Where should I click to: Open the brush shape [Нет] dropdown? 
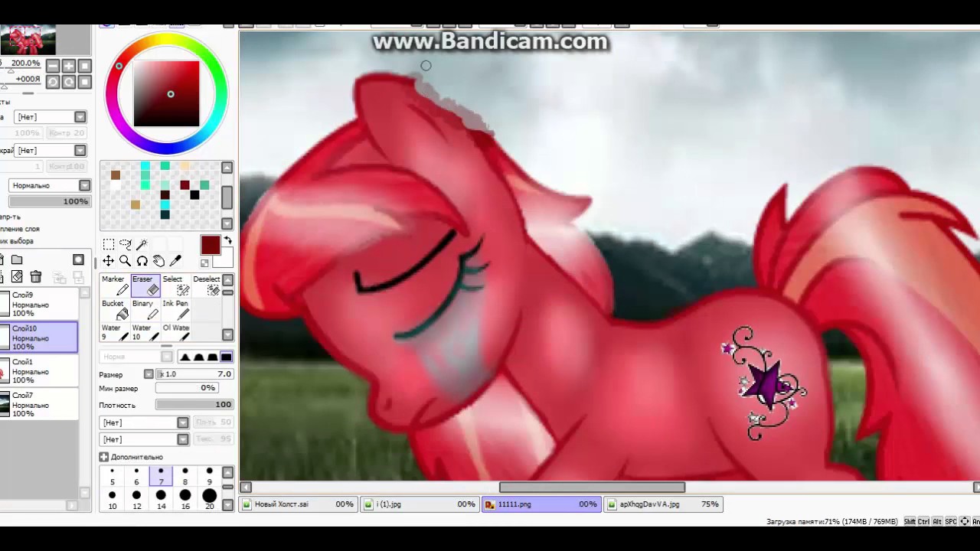point(144,422)
